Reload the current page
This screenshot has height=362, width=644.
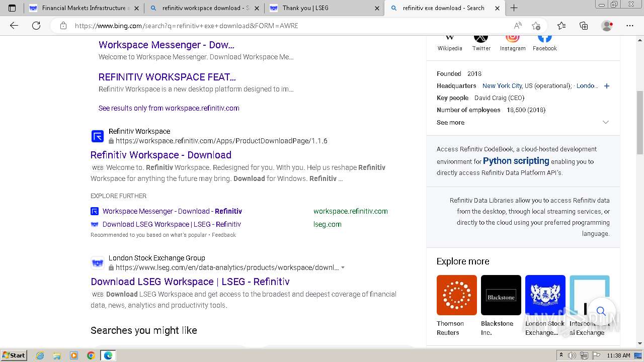(36, 26)
